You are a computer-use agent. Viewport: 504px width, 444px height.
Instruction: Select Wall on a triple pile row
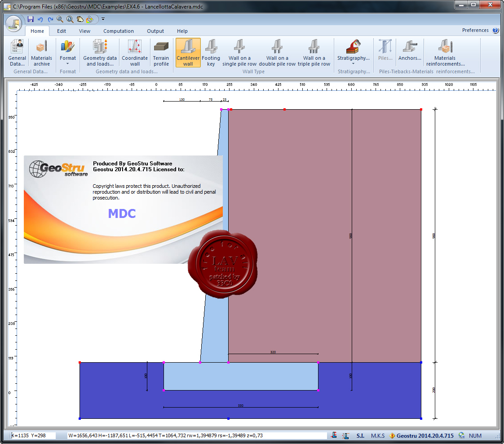point(314,53)
